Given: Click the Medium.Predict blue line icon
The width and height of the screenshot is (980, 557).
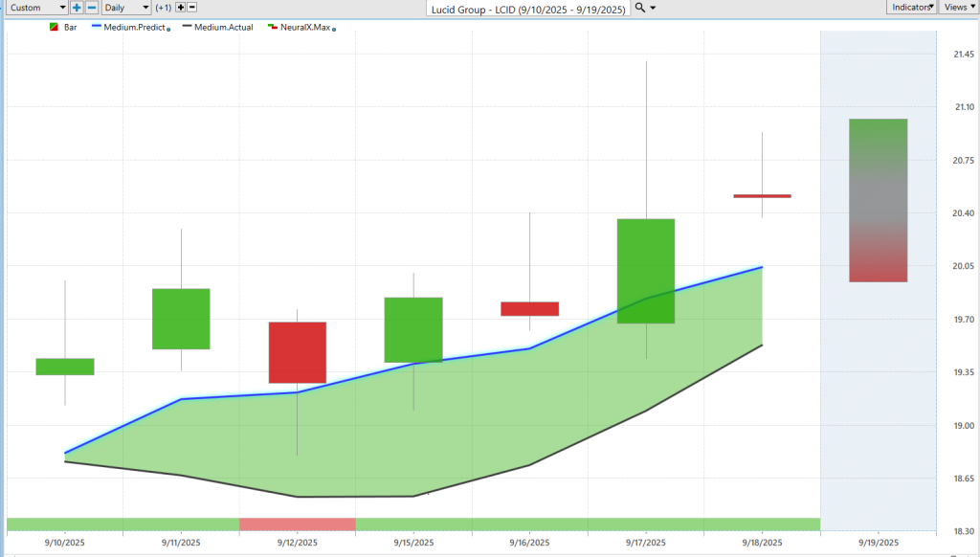Looking at the screenshot, I should pyautogui.click(x=97, y=28).
